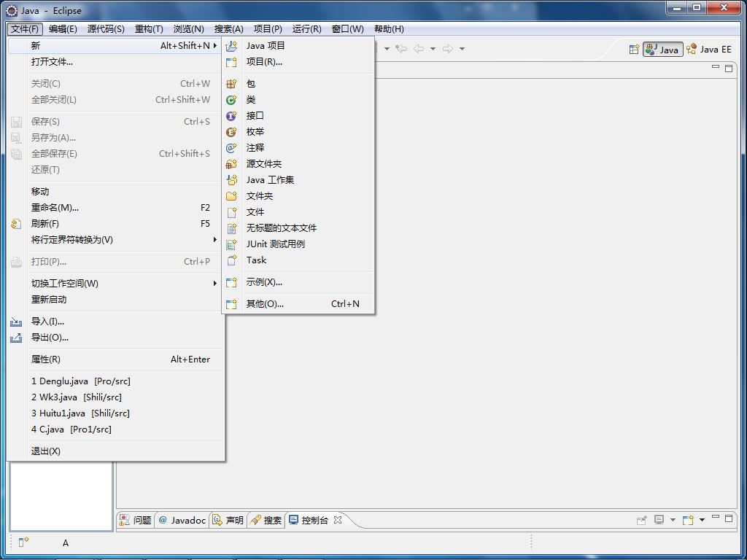
Task: Select 重命名(M)... menu entry
Action: pos(116,208)
